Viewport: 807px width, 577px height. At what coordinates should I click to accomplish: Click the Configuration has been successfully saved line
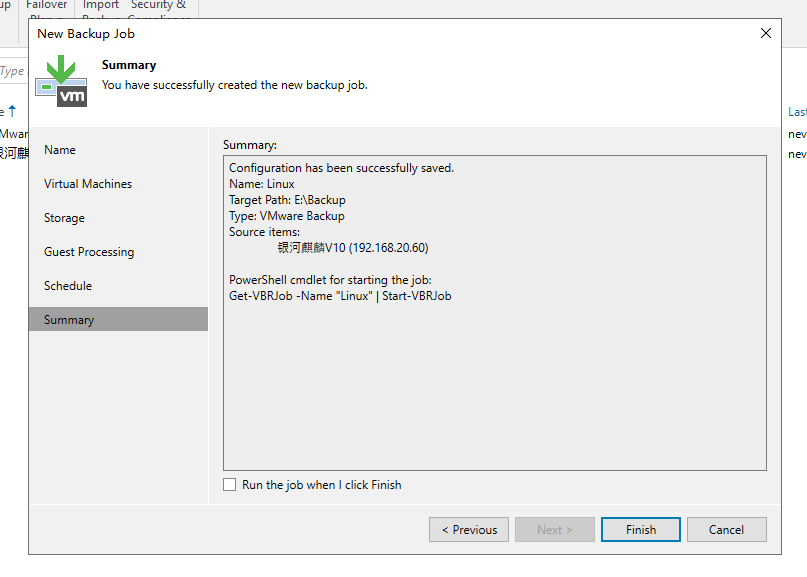pyautogui.click(x=341, y=168)
